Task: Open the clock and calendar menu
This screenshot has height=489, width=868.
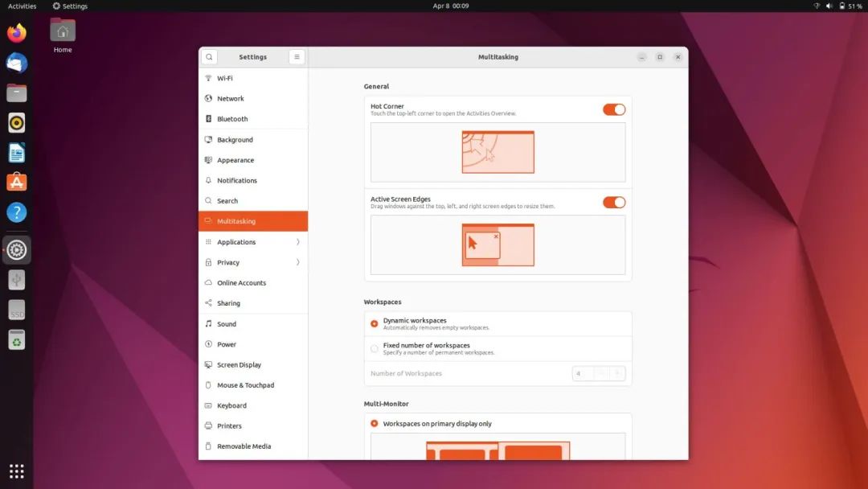Action: point(451,6)
